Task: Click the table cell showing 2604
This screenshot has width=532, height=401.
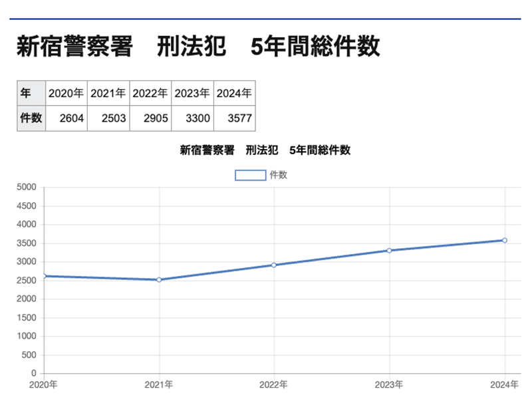Action: pos(66,118)
